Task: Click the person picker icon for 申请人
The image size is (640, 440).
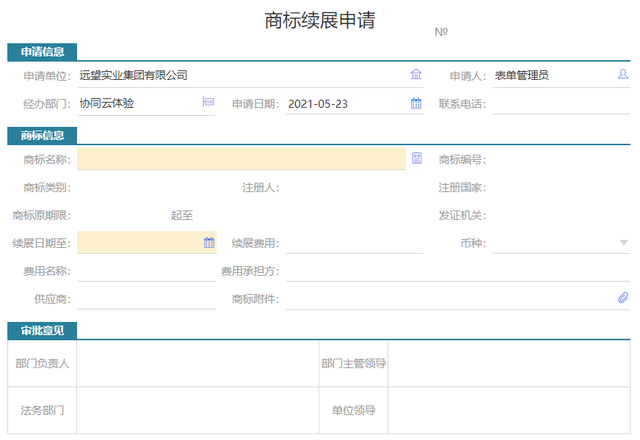Action: pyautogui.click(x=623, y=74)
